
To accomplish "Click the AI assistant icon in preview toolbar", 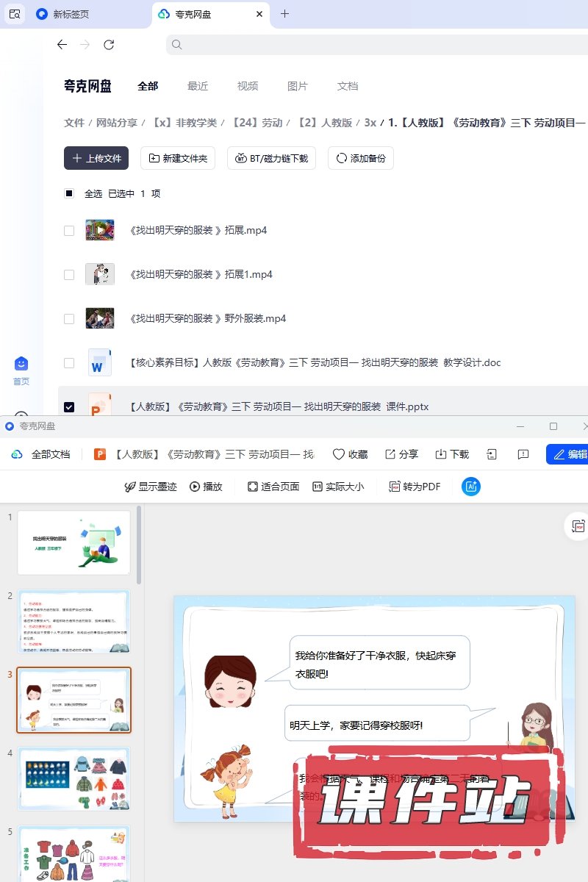I will tap(471, 486).
